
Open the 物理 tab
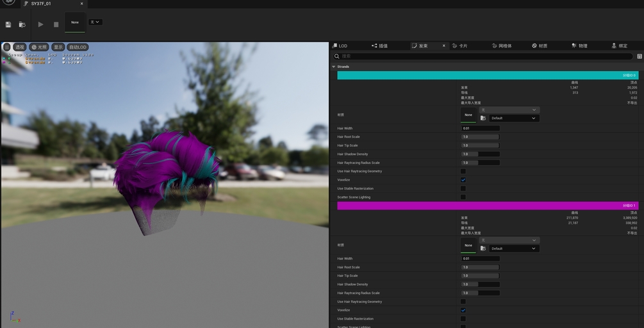579,46
